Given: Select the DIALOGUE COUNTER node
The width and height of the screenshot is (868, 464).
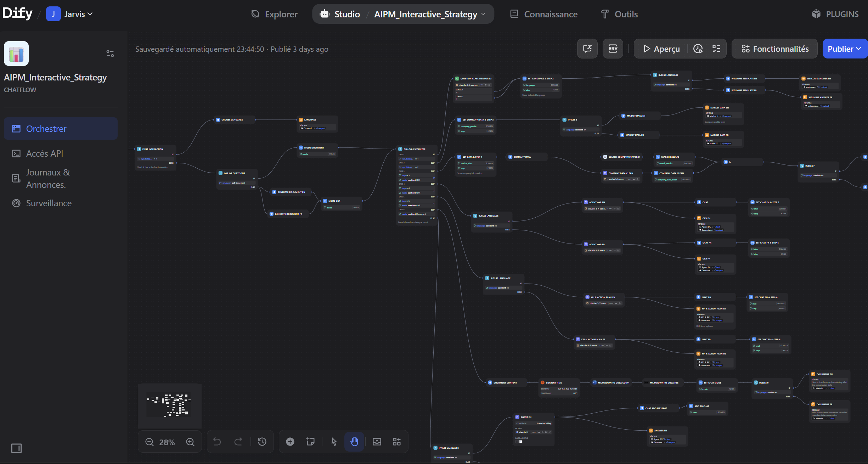Looking at the screenshot, I should pyautogui.click(x=417, y=185).
